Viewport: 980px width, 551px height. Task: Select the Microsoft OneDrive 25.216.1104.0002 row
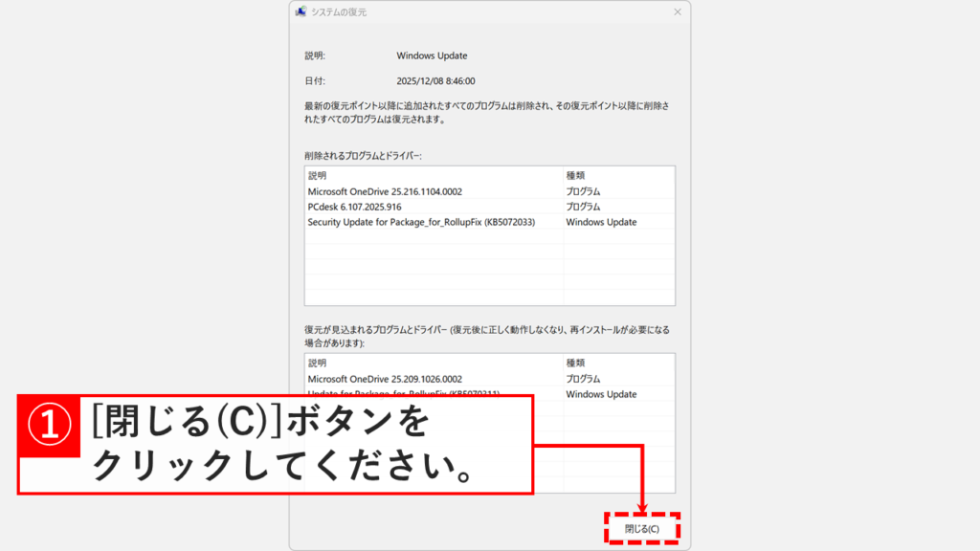[383, 190]
